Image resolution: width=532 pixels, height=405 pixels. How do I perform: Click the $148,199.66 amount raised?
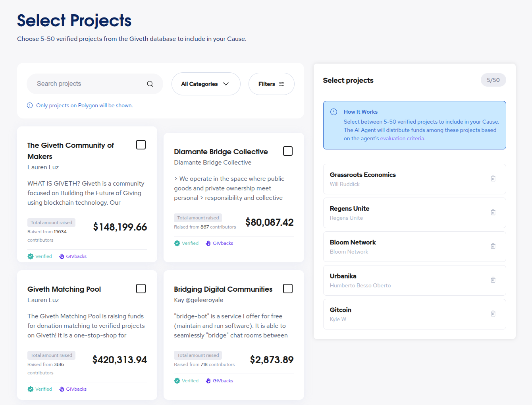tap(120, 227)
